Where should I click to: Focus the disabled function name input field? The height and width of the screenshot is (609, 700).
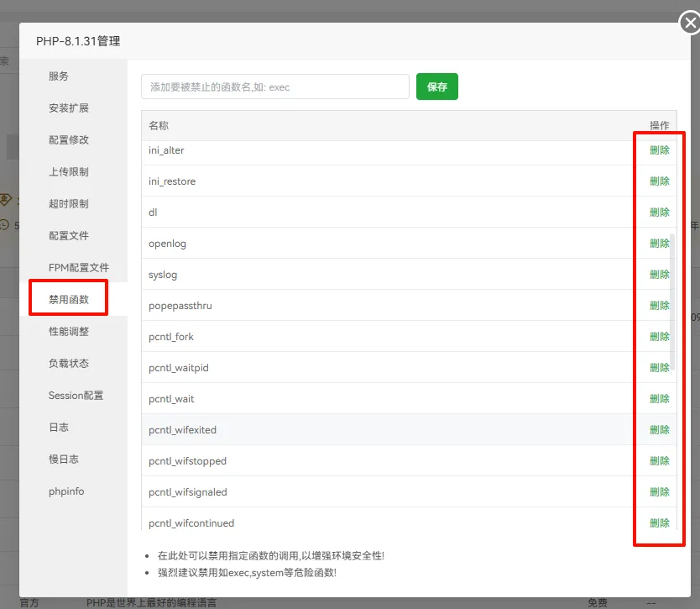[275, 87]
